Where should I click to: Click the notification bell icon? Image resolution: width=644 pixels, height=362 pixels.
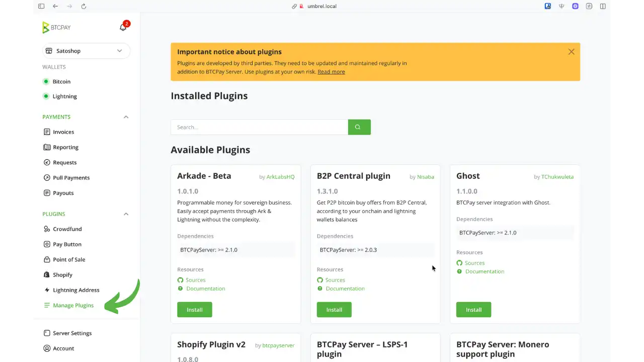123,27
